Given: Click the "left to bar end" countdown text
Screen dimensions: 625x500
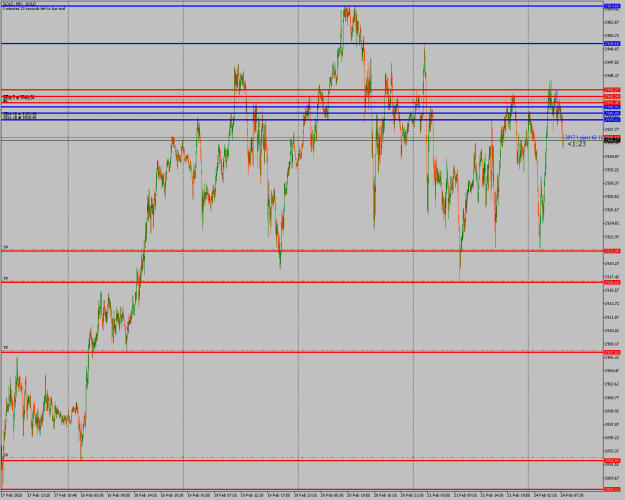Looking at the screenshot, I should click(33, 8).
